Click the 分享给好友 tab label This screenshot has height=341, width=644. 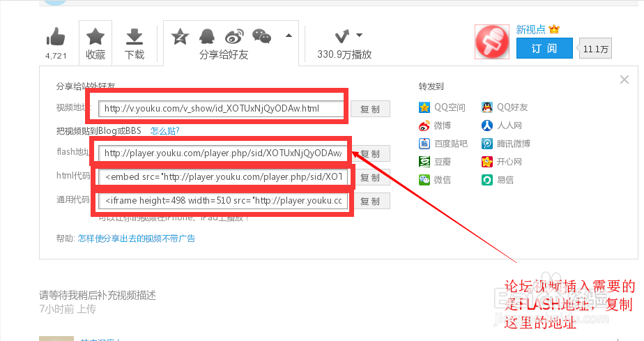tap(224, 54)
